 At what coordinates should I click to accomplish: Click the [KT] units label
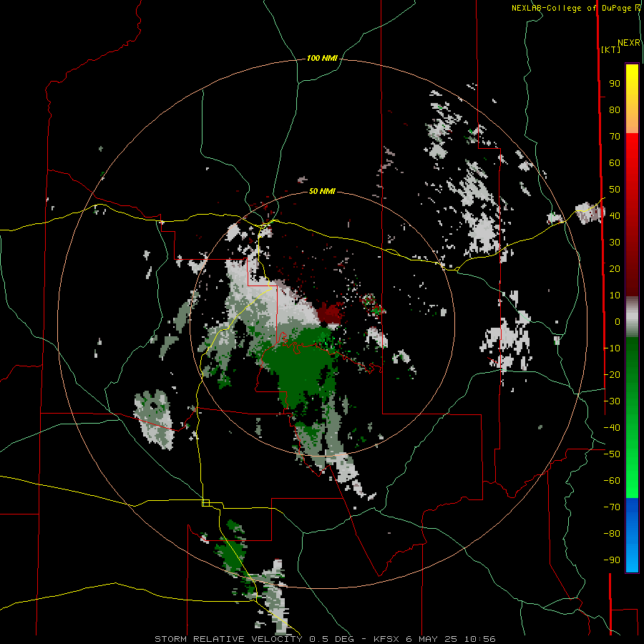pos(610,49)
